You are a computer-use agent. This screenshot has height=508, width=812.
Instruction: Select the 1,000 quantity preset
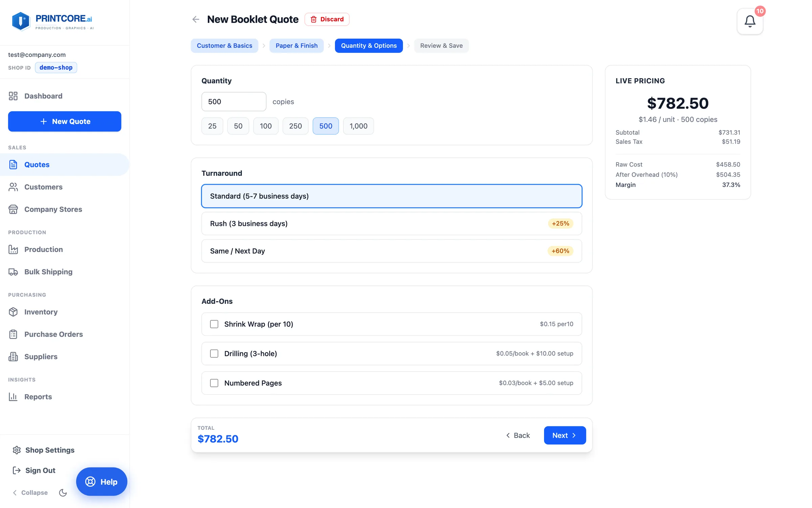358,126
